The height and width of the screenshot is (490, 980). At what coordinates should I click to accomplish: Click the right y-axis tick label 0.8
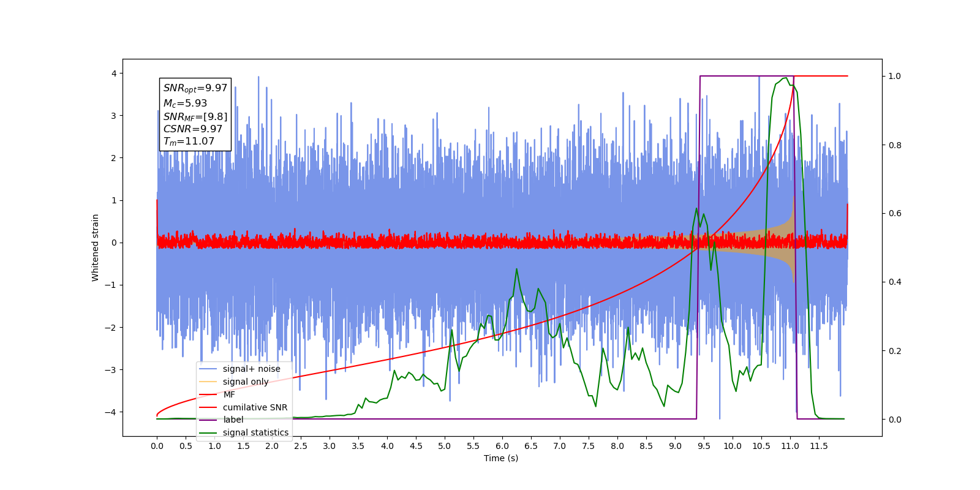[895, 145]
